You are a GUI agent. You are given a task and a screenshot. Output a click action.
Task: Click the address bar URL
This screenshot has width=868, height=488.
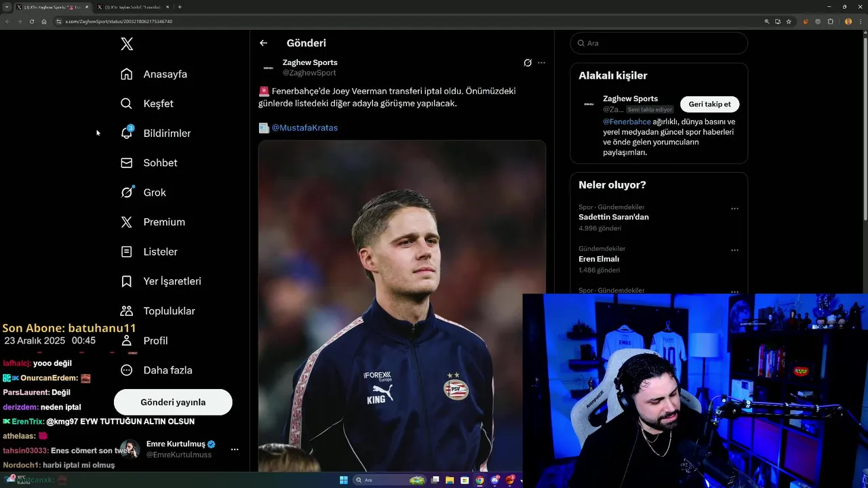tap(119, 21)
